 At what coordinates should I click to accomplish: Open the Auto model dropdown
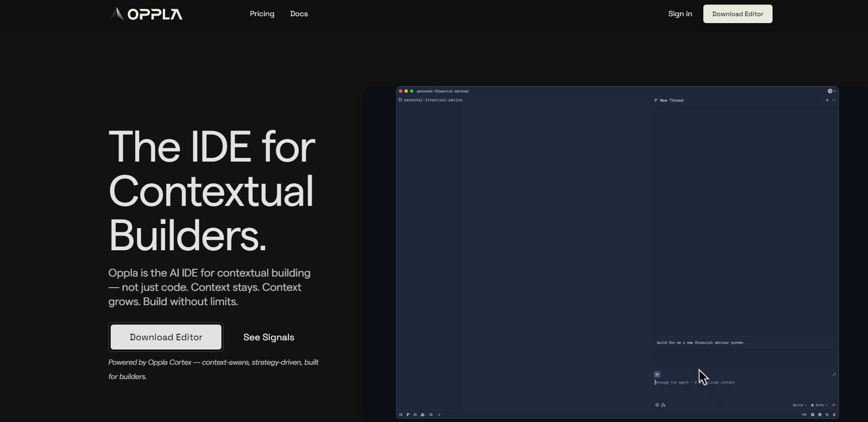point(819,405)
